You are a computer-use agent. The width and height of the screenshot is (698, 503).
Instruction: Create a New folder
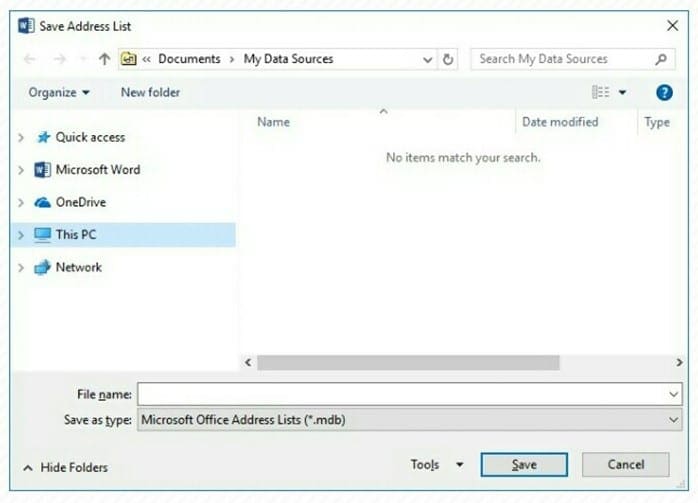point(150,93)
